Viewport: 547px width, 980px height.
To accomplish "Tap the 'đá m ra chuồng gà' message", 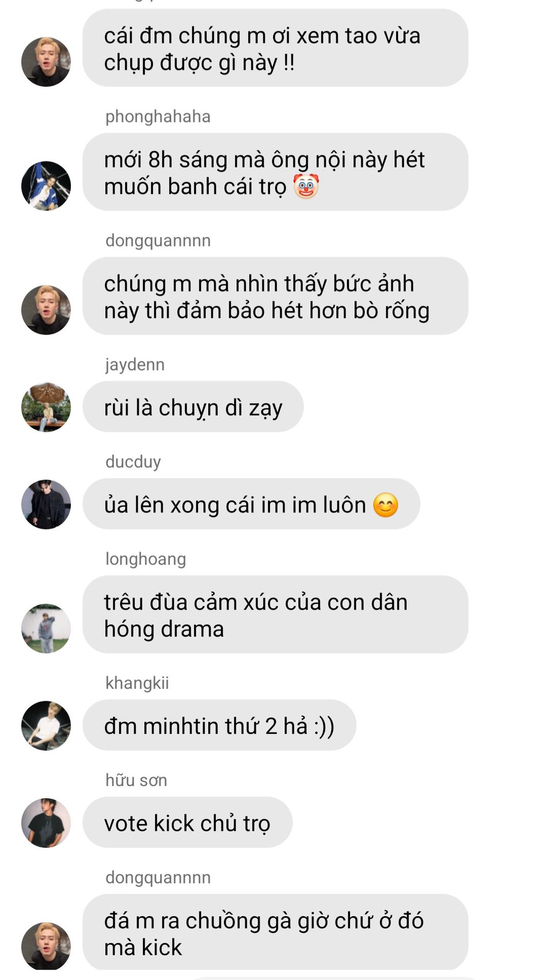I will pyautogui.click(x=276, y=932).
